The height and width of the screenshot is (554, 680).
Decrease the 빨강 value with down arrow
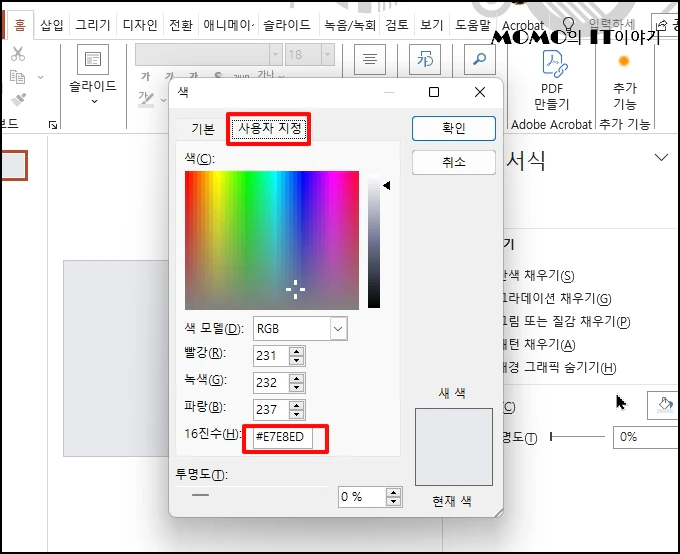tap(297, 361)
